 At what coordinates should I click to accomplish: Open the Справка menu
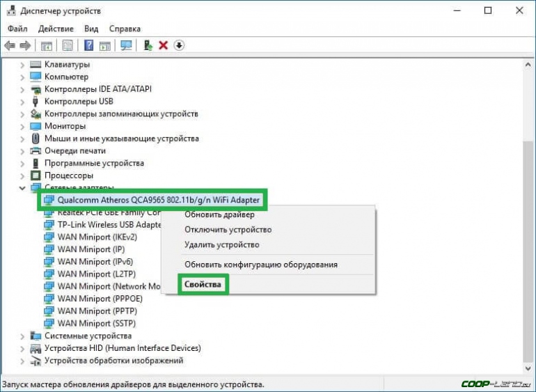(x=125, y=29)
